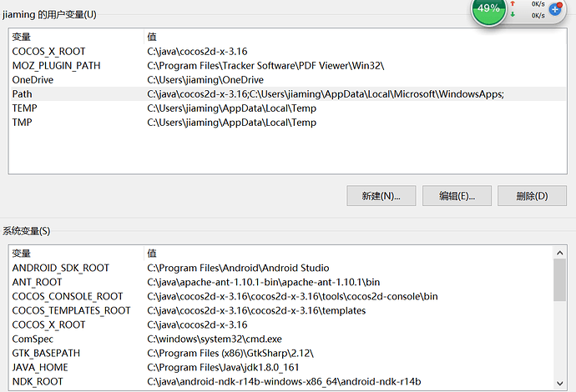The height and width of the screenshot is (392, 576).
Task: Select NDK_ROOT system variable
Action: tap(282, 382)
